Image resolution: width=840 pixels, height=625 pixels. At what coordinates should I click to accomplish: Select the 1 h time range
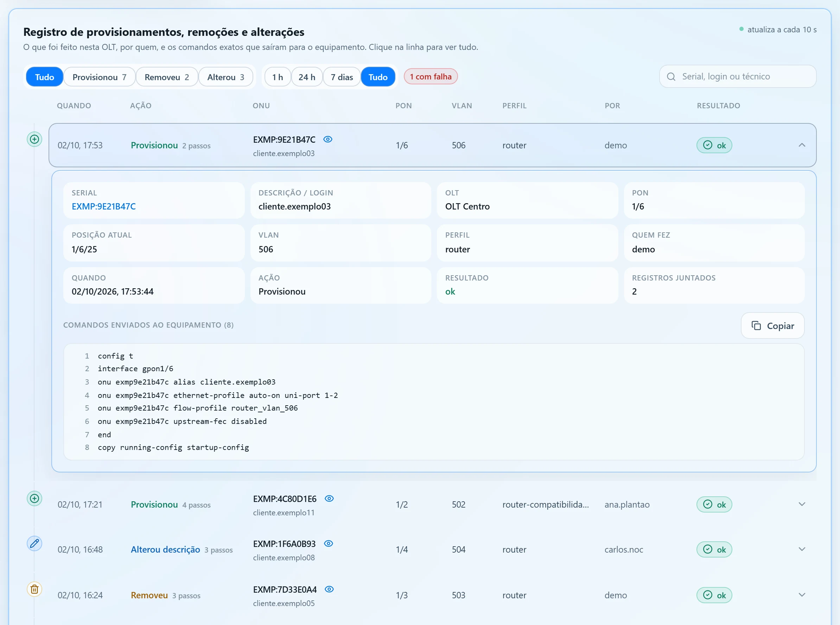point(278,77)
